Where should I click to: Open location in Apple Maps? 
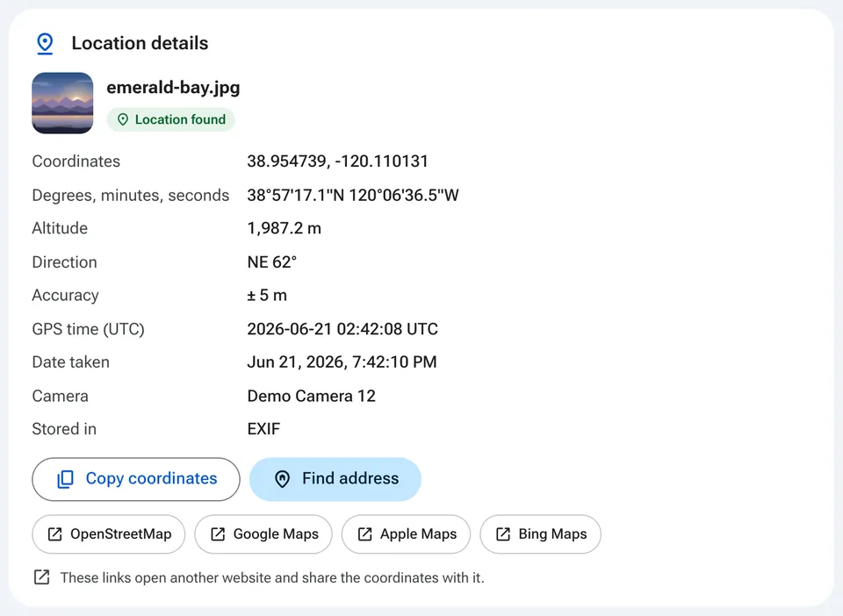click(406, 534)
